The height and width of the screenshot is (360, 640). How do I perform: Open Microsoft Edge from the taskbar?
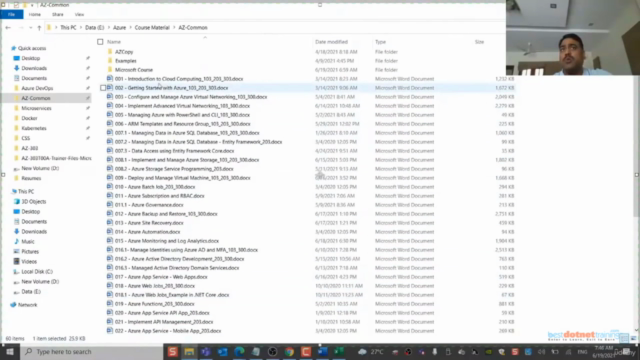click(239, 351)
